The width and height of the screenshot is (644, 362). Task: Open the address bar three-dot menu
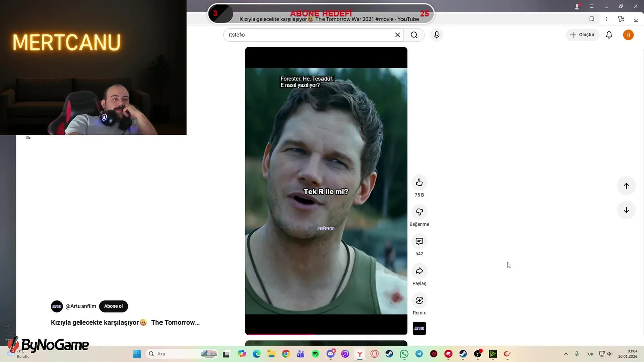click(x=606, y=19)
